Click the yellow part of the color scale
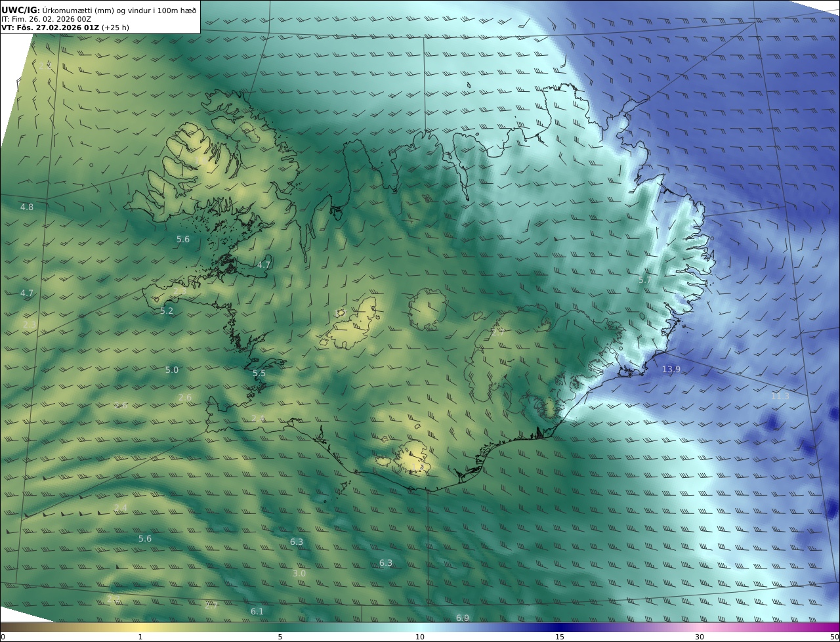 pyautogui.click(x=140, y=627)
